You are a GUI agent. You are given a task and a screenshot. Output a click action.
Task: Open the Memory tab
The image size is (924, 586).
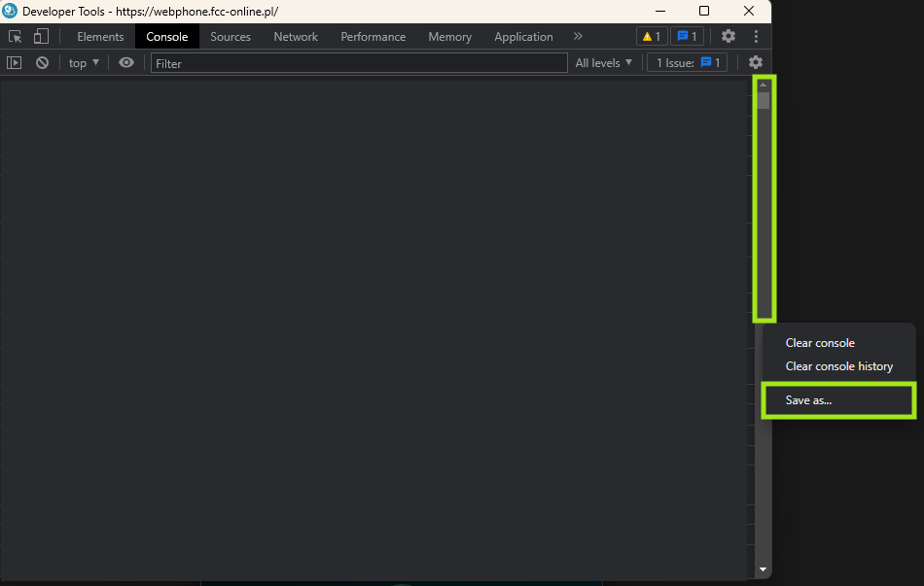coord(449,37)
